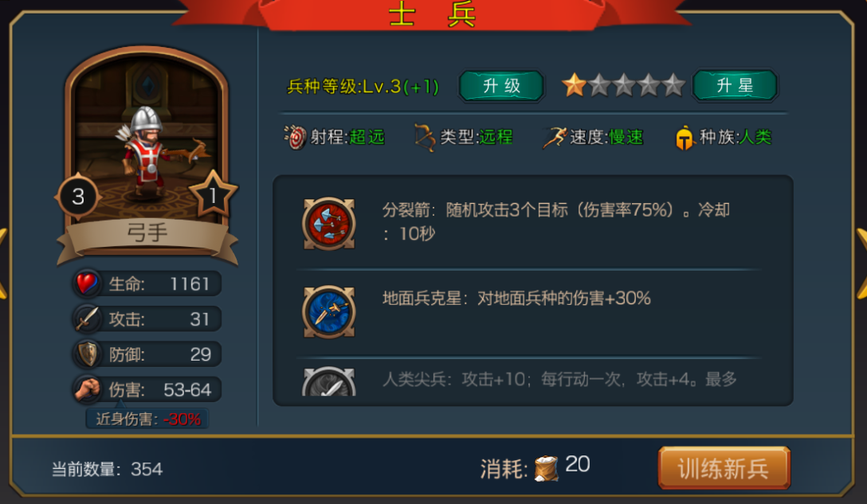This screenshot has height=504, width=867.
Task: Click the red heart 生命 icon
Action: tap(87, 283)
